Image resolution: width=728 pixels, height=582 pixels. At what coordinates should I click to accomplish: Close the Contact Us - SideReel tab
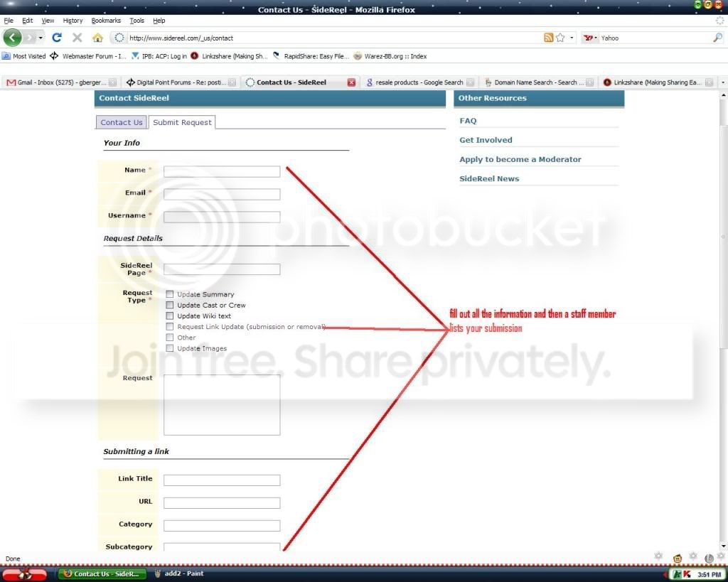coord(351,82)
